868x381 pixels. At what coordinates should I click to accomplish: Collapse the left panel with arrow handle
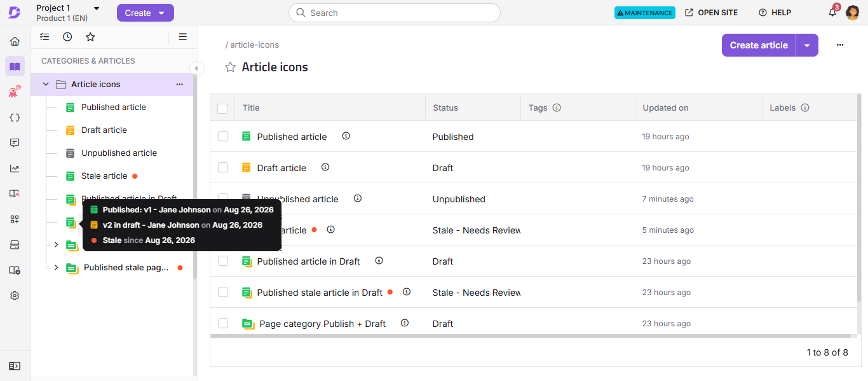(x=196, y=68)
